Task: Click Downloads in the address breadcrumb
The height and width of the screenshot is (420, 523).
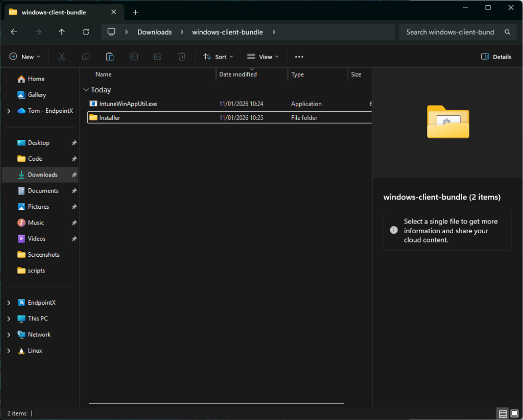Action: [x=154, y=32]
